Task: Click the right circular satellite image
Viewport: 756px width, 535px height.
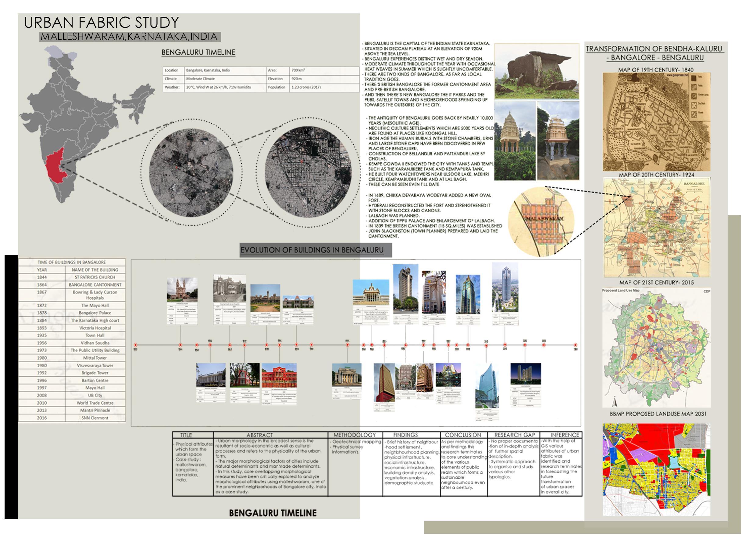Action: (308, 172)
